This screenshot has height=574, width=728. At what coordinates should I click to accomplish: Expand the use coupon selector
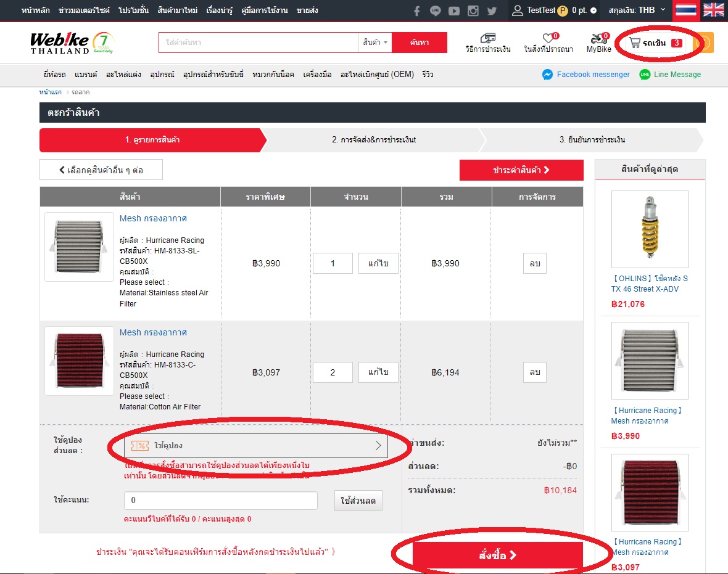tap(256, 446)
